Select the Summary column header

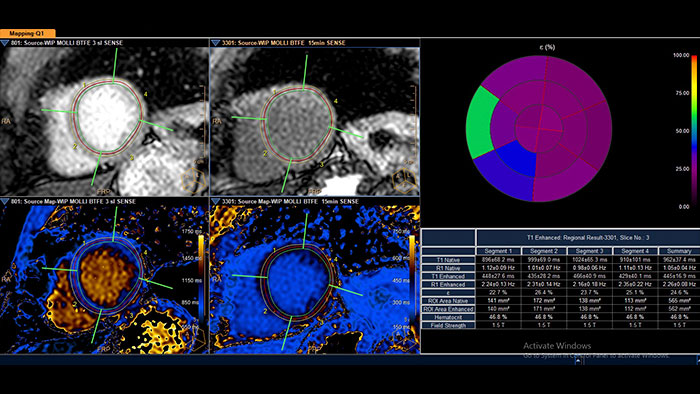click(679, 251)
